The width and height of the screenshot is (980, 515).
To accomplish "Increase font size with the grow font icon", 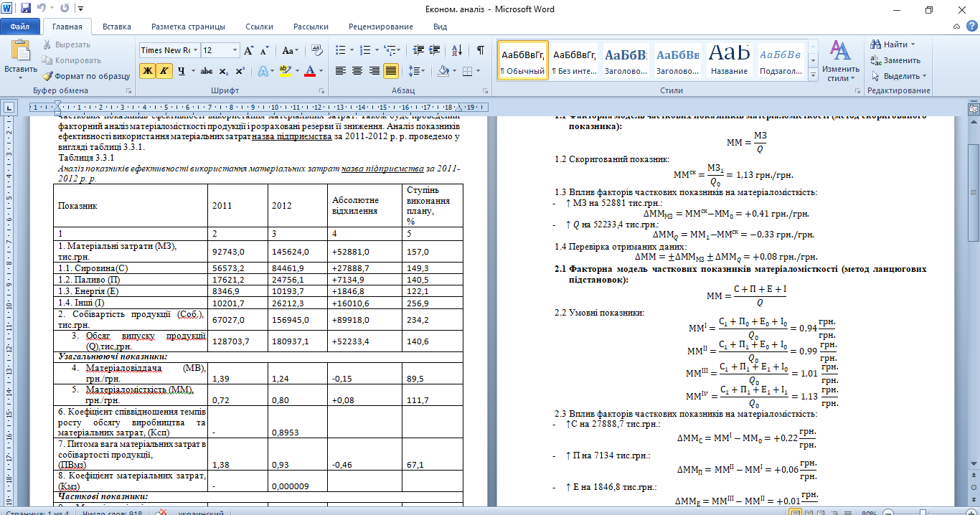I will coord(249,50).
